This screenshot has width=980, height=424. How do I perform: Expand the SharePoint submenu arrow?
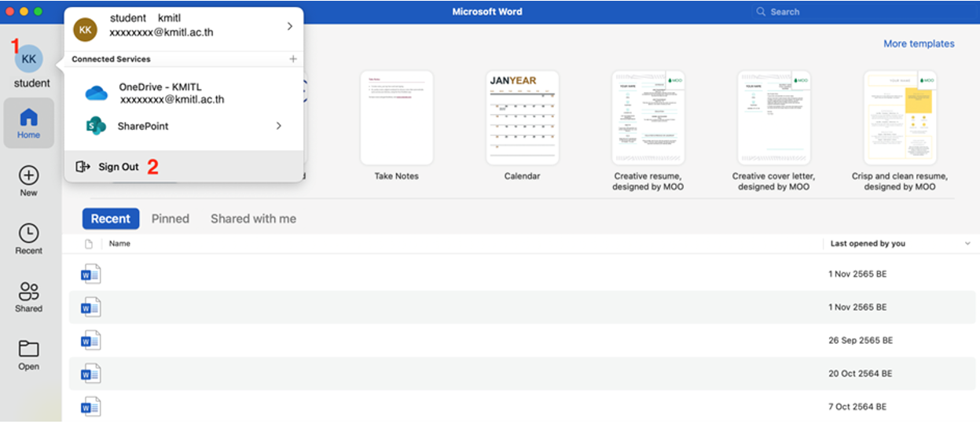(x=279, y=126)
